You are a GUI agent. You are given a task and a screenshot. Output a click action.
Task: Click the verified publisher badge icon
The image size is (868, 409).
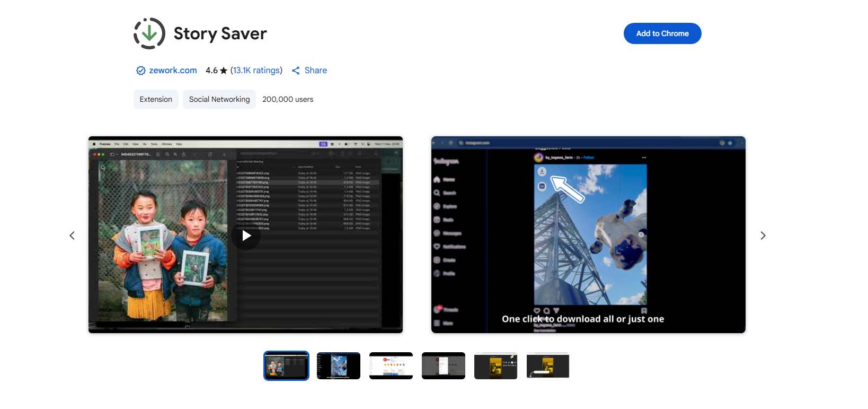140,71
